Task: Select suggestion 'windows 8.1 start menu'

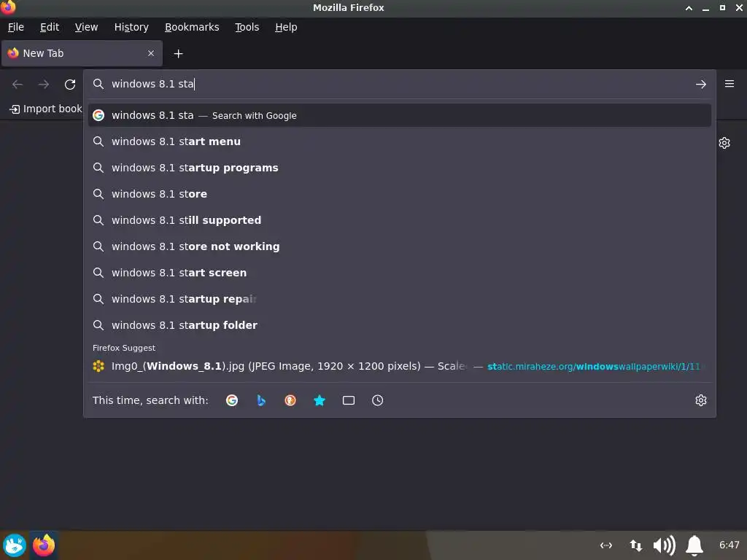Action: click(399, 141)
